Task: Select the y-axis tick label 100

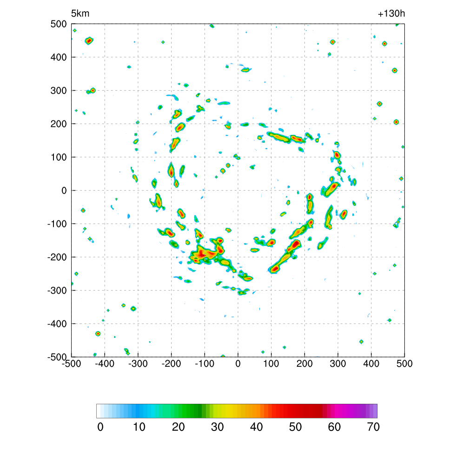Action: [59, 157]
